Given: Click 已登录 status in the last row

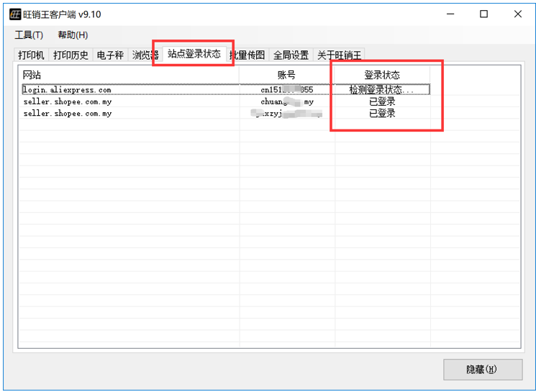Looking at the screenshot, I should [382, 114].
